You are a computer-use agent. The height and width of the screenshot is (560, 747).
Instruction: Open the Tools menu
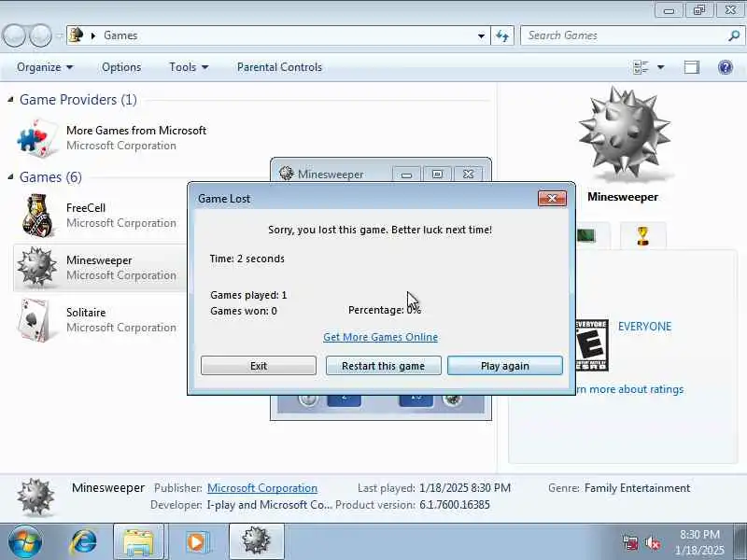tap(189, 67)
